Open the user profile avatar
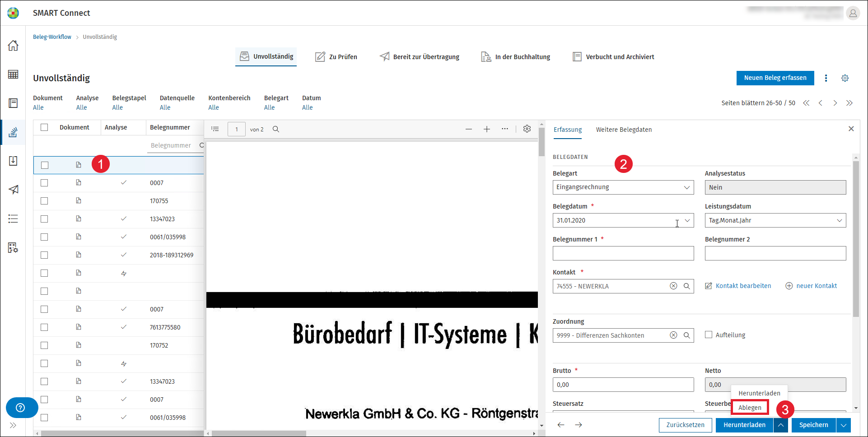The image size is (868, 437). click(853, 14)
